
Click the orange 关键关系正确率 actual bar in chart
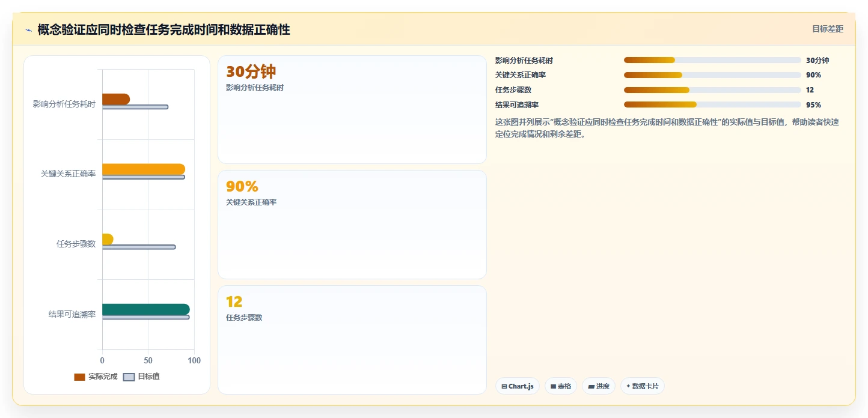[144, 169]
